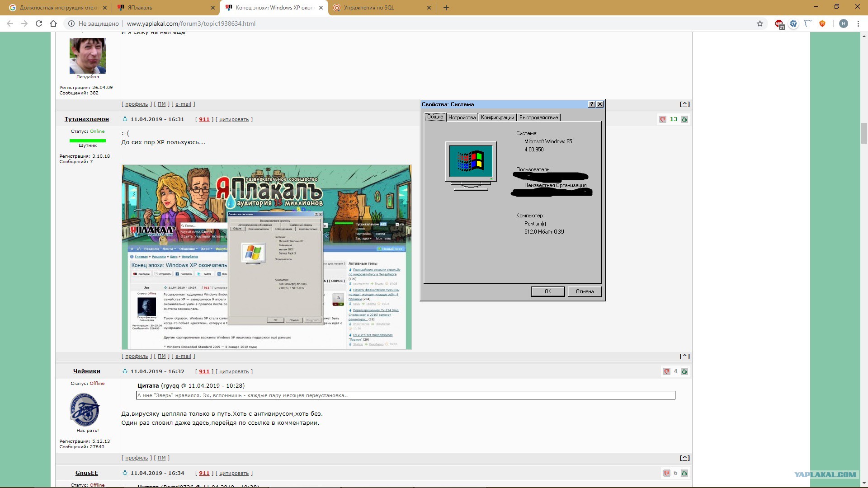Open the cat-outline extension icon
Image resolution: width=868 pixels, height=488 pixels.
[808, 23]
